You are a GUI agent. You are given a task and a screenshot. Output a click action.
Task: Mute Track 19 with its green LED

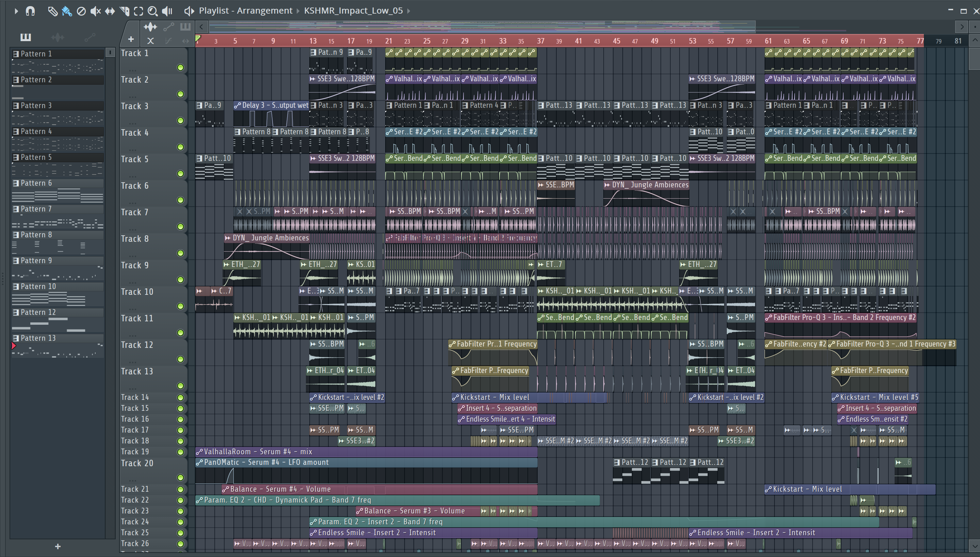180,452
